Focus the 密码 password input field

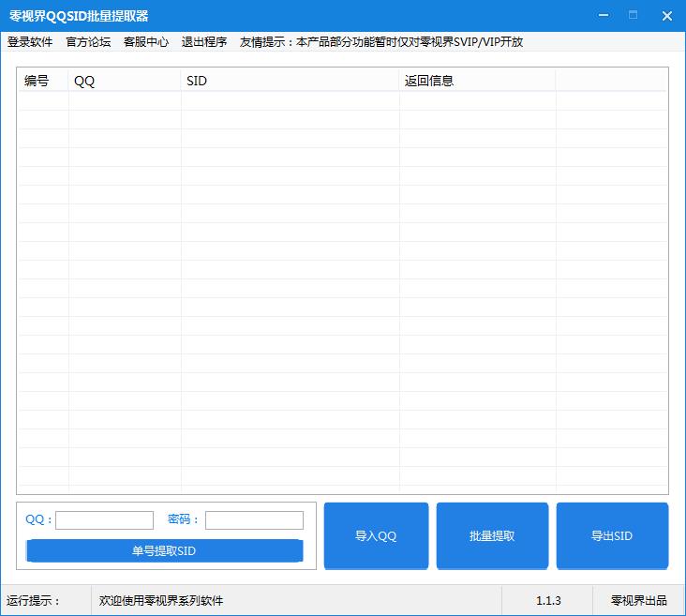(x=254, y=520)
